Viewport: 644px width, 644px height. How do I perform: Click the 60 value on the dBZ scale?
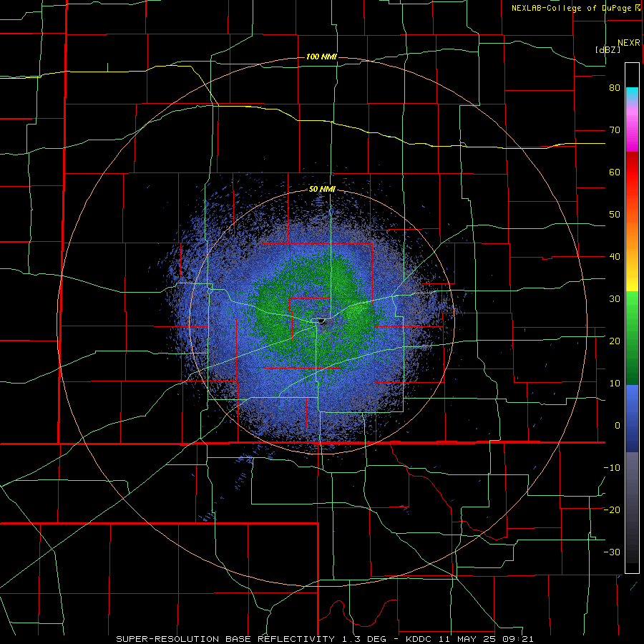(x=615, y=172)
